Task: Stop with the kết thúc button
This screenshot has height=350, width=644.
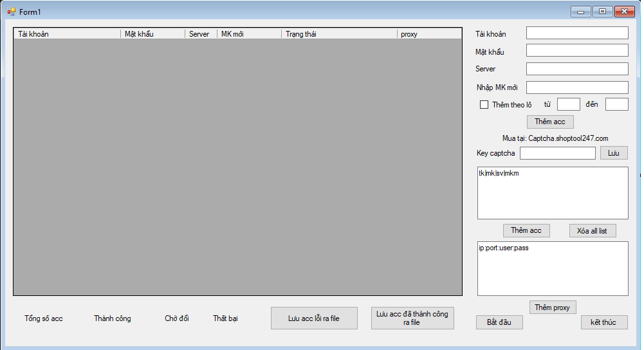Action: (x=603, y=322)
